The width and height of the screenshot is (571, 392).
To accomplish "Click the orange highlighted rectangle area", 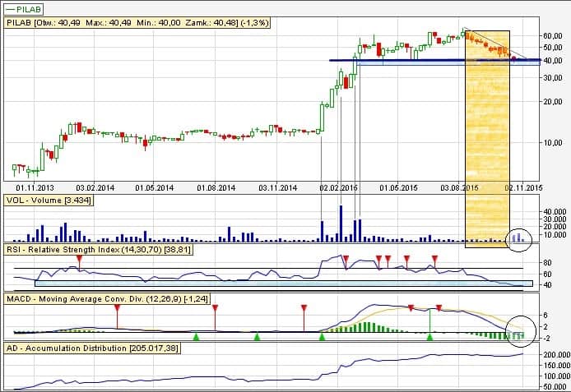I will [x=488, y=148].
